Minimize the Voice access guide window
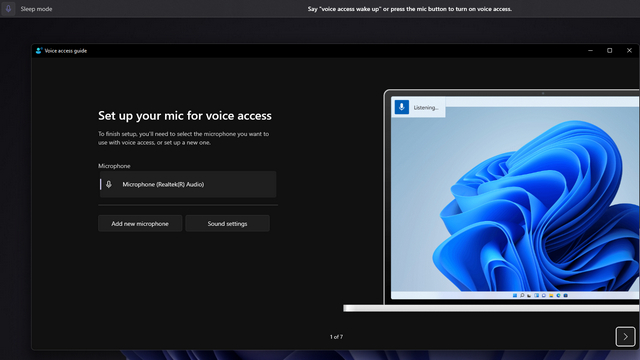Image resolution: width=640 pixels, height=360 pixels. (x=590, y=51)
